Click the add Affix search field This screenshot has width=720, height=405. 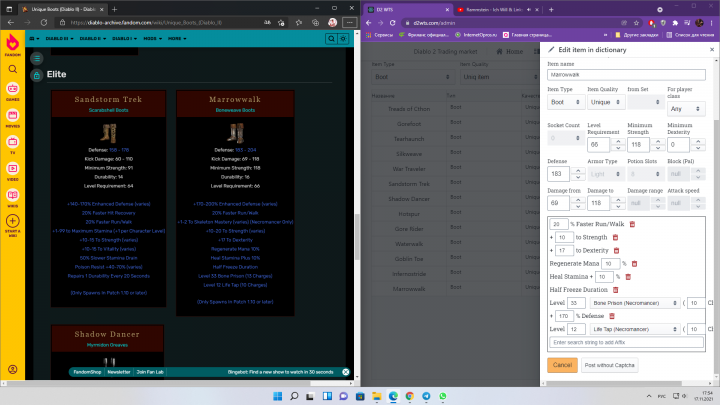626,343
